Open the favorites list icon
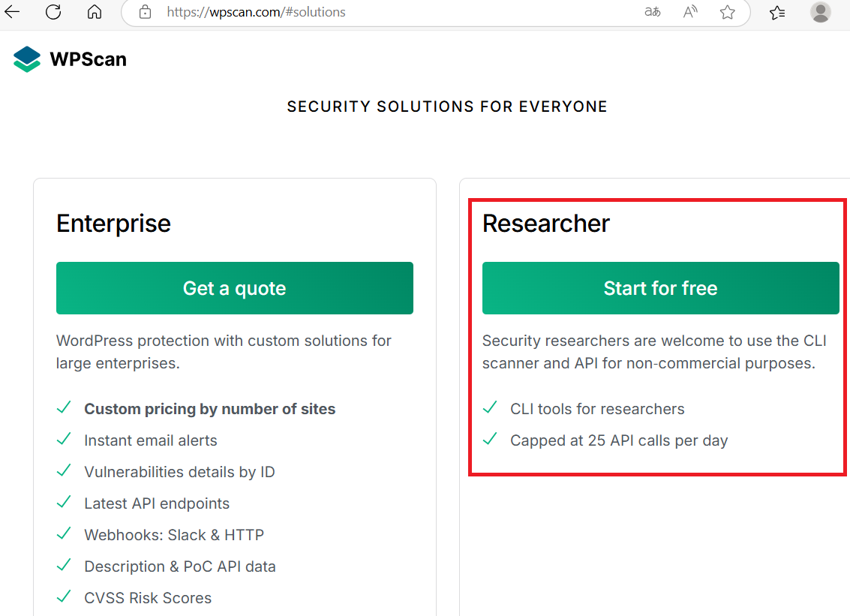Image resolution: width=850 pixels, height=616 pixels. coord(777,12)
